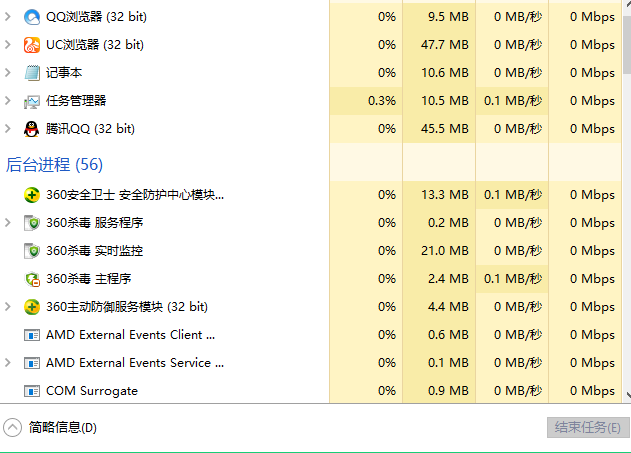Select the 腾讯QQ penguin icon

[x=32, y=129]
